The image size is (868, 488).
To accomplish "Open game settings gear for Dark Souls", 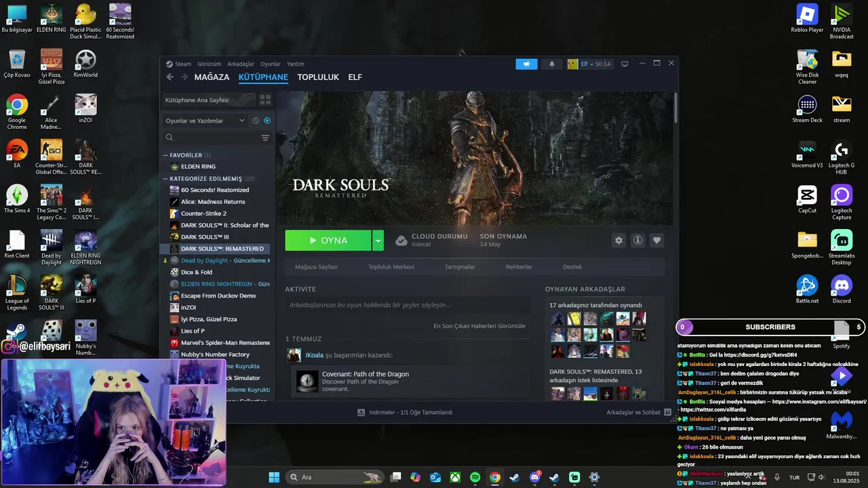I will pos(618,241).
